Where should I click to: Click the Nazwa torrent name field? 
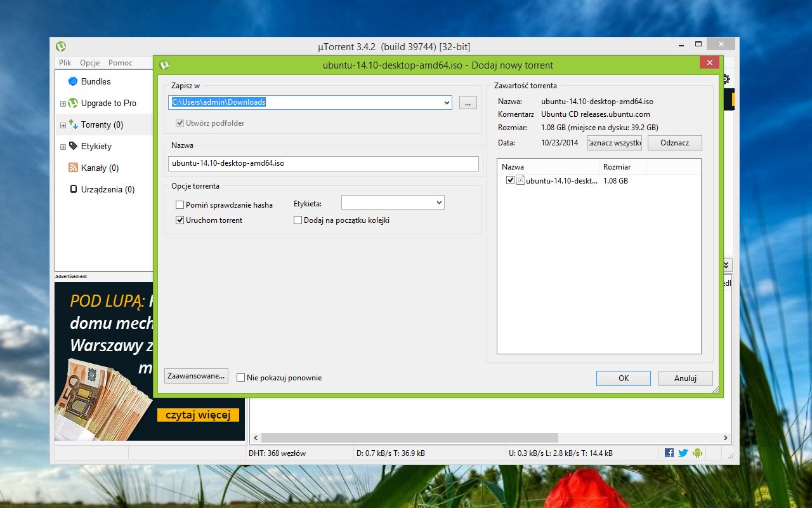pyautogui.click(x=324, y=163)
